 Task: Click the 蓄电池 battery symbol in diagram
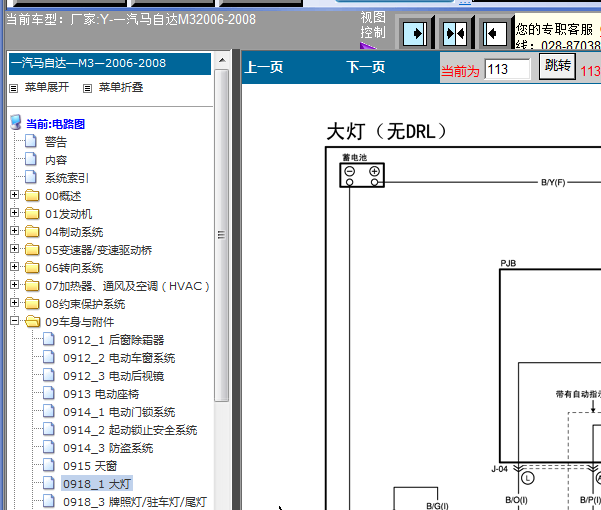[x=362, y=175]
